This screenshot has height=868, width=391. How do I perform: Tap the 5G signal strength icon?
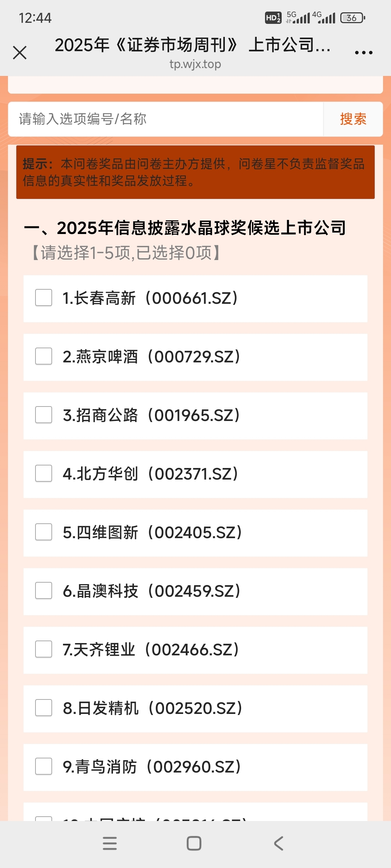point(298,17)
